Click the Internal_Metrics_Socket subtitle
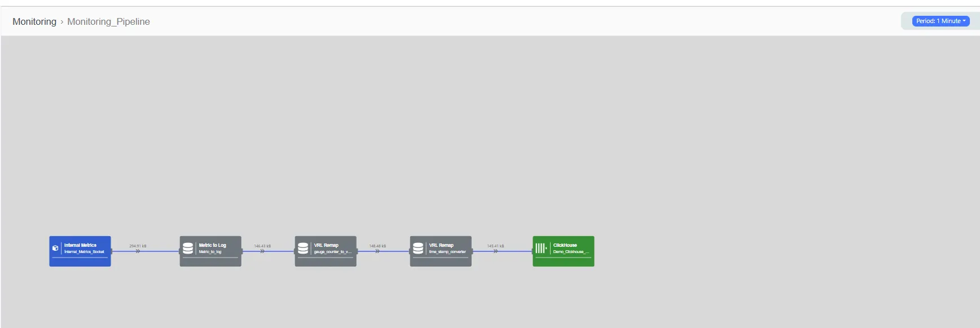The height and width of the screenshot is (328, 980). (x=84, y=252)
